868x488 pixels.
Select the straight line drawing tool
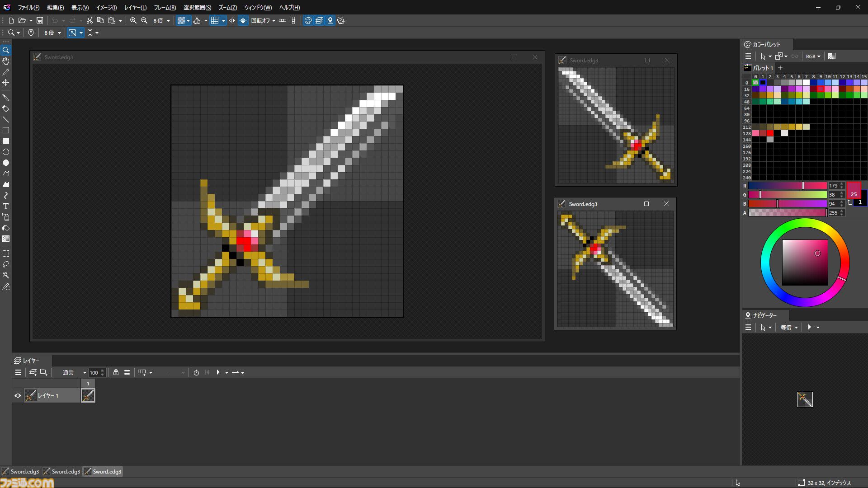click(x=6, y=120)
